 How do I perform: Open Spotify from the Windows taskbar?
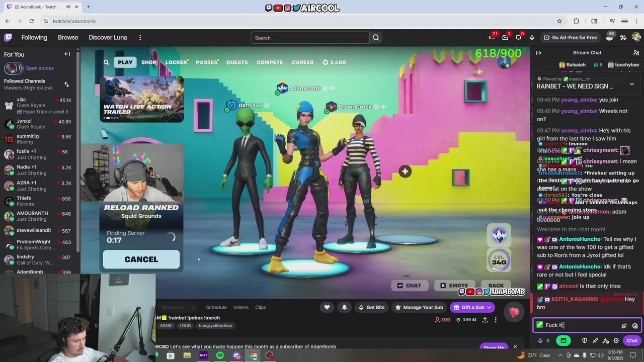tap(220, 355)
